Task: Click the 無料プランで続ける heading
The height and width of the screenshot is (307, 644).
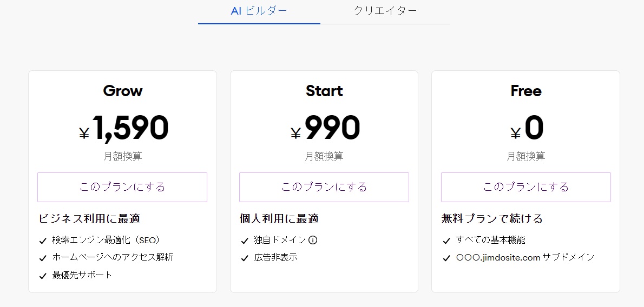Action: [x=492, y=219]
